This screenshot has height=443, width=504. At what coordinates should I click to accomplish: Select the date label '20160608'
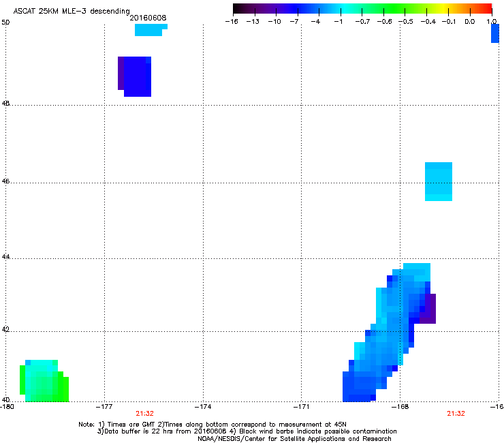point(148,18)
